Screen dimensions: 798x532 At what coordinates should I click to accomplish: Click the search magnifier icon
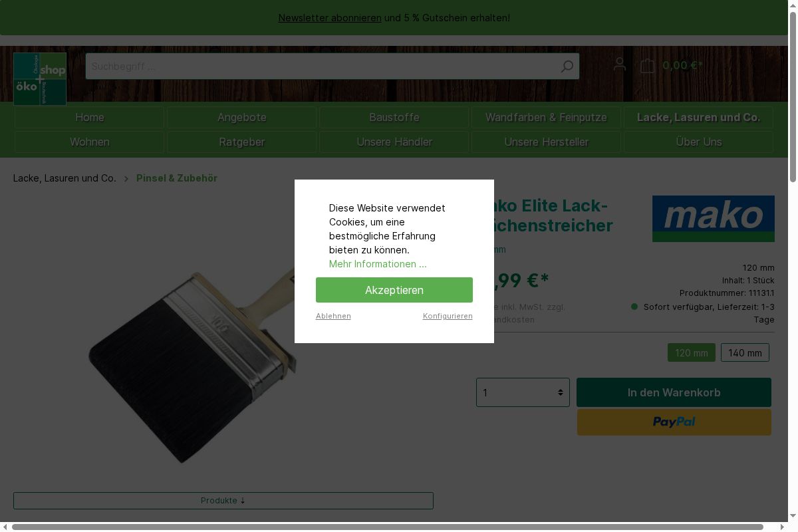click(567, 66)
